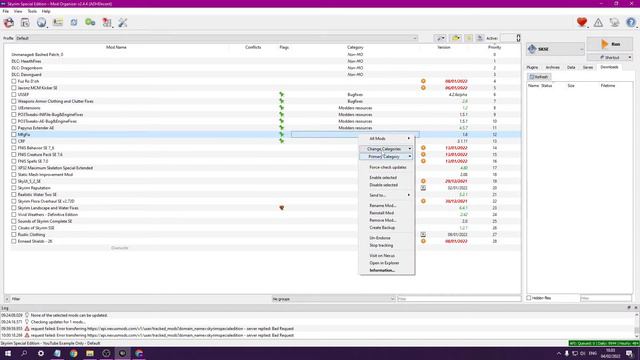The height and width of the screenshot is (360, 640).
Task: Open the Notifications warning triangle icon
Action: tap(598, 23)
